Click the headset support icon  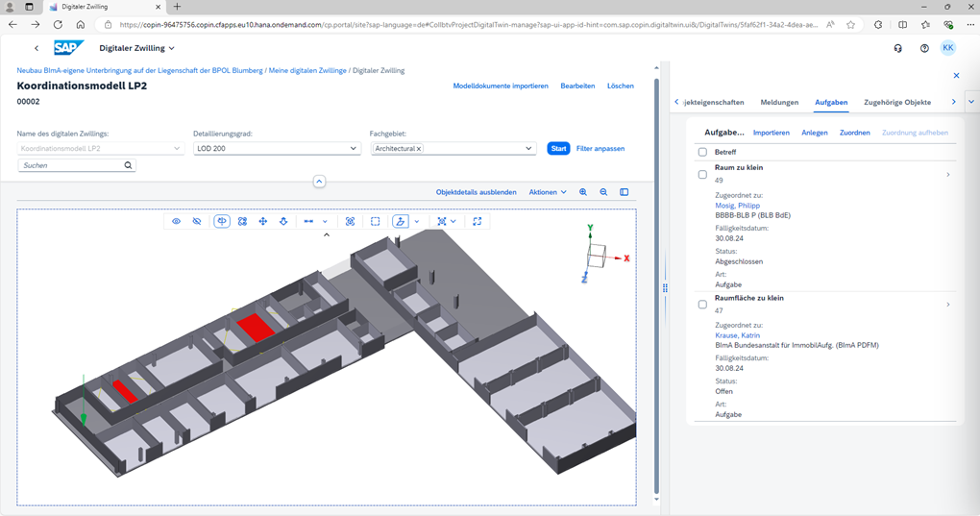coord(898,48)
